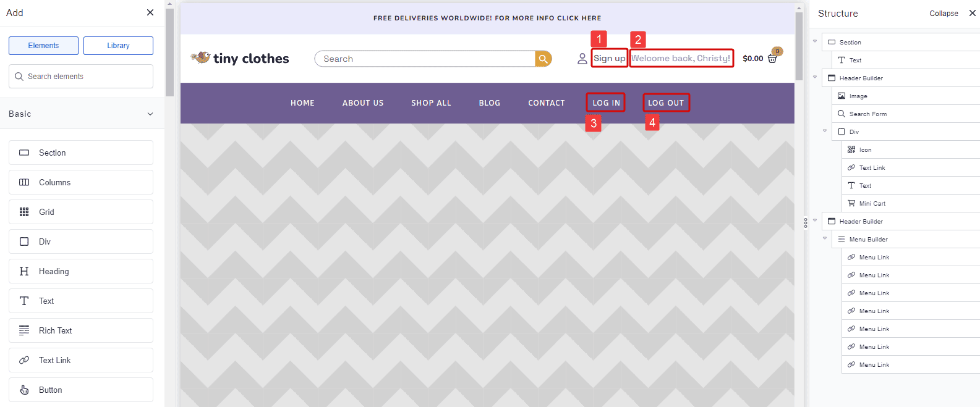Select Search Form in Structure tree
The image size is (980, 407).
[x=867, y=114]
